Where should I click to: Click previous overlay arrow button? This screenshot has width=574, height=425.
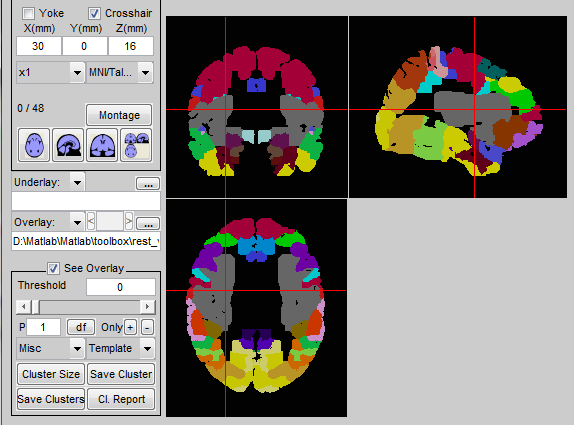point(92,221)
